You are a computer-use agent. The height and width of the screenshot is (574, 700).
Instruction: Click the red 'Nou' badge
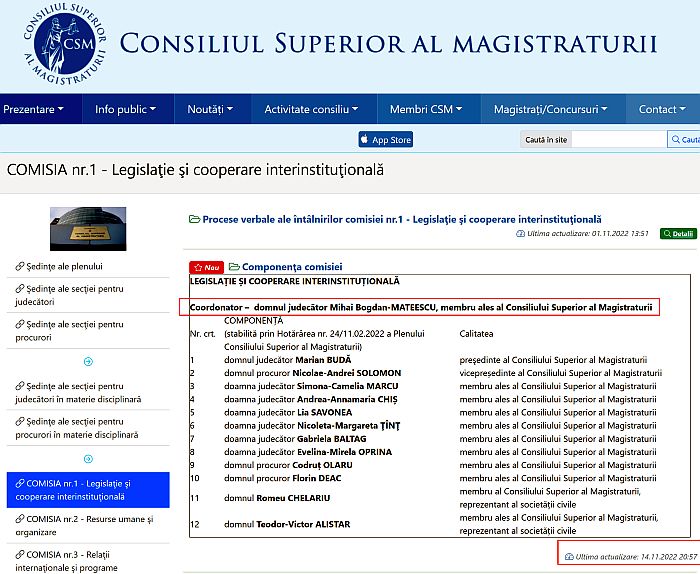[206, 267]
